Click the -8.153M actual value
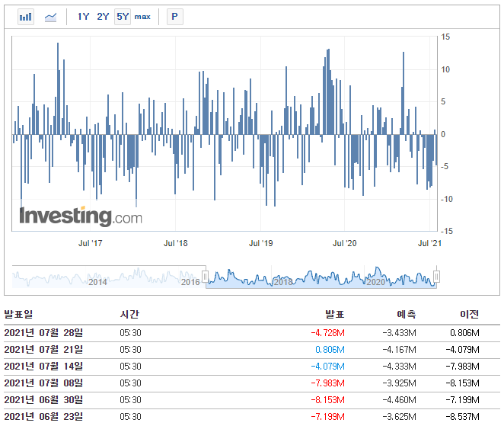This screenshot has height=426, width=504. coord(327,400)
